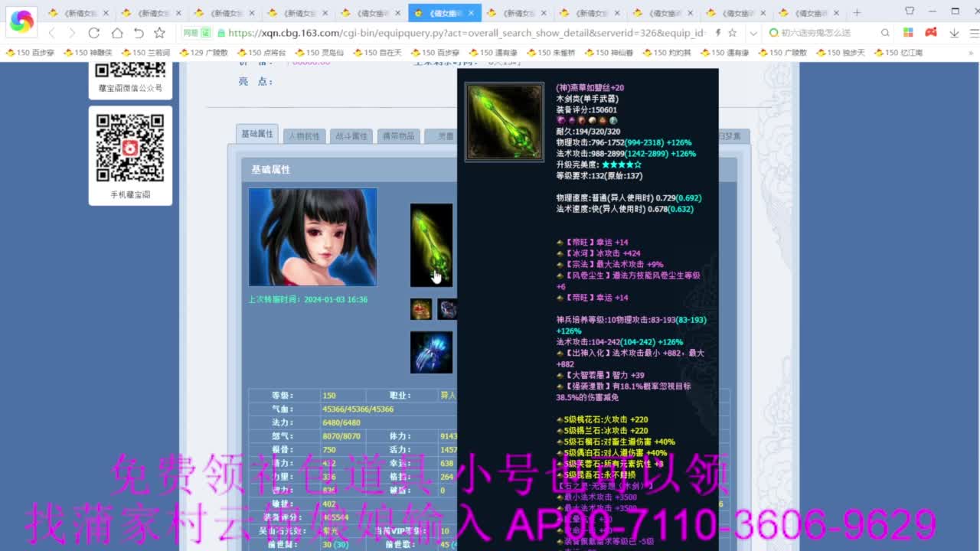Click the home icon in the browser toolbar
Image resolution: width=980 pixels, height=551 pixels.
coord(116,34)
